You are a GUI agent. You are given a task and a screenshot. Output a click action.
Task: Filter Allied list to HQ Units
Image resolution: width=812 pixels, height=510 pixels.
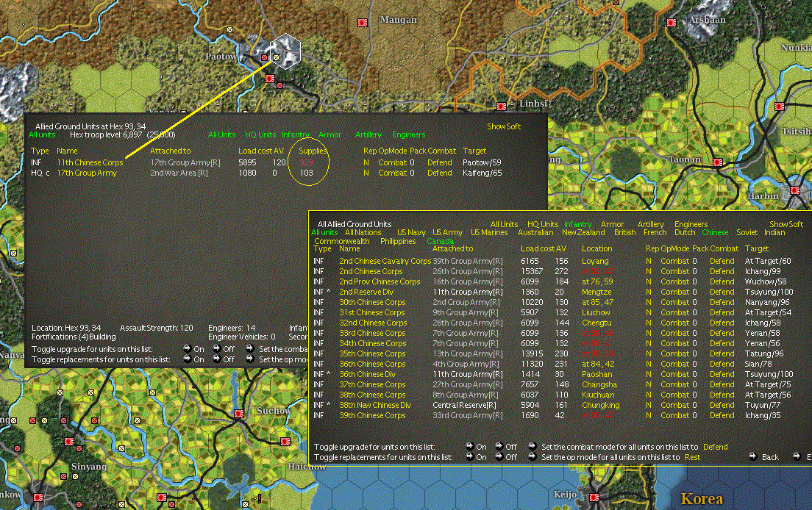coord(543,224)
